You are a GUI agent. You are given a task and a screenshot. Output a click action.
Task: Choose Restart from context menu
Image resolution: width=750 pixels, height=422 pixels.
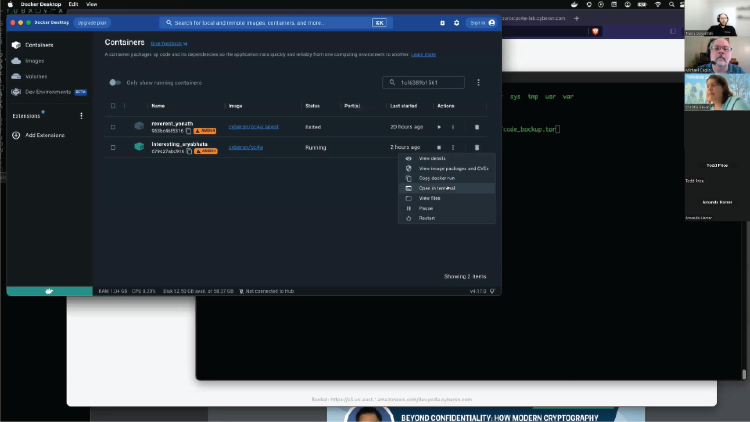click(447, 218)
